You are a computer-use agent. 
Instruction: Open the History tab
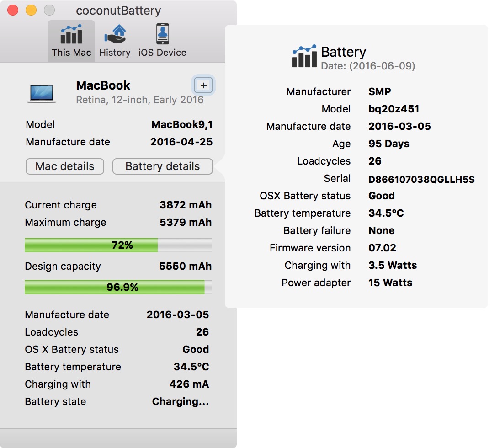[x=115, y=41]
